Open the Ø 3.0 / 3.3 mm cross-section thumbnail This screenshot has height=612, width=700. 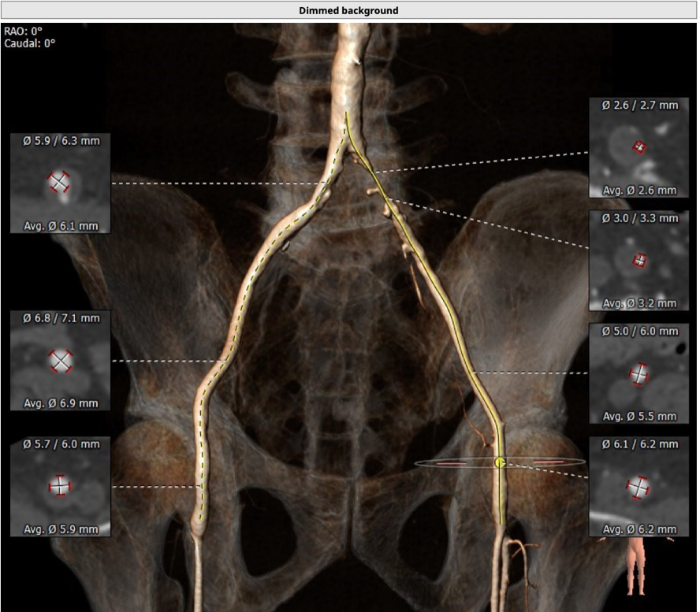(639, 260)
